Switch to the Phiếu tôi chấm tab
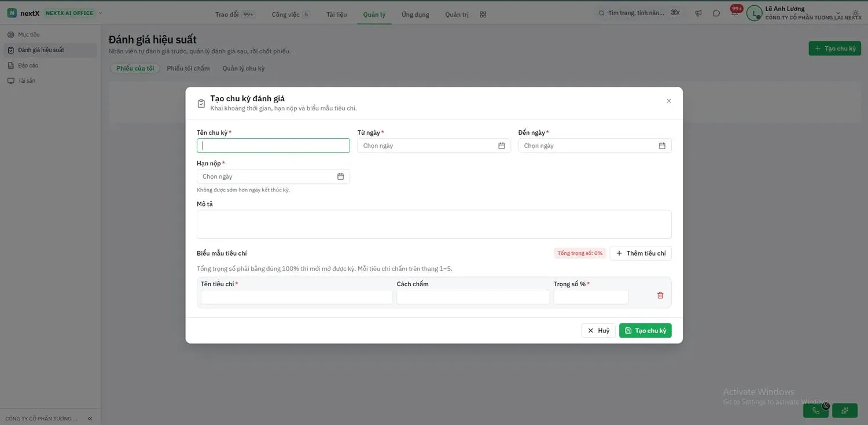The width and height of the screenshot is (868, 425). (188, 68)
